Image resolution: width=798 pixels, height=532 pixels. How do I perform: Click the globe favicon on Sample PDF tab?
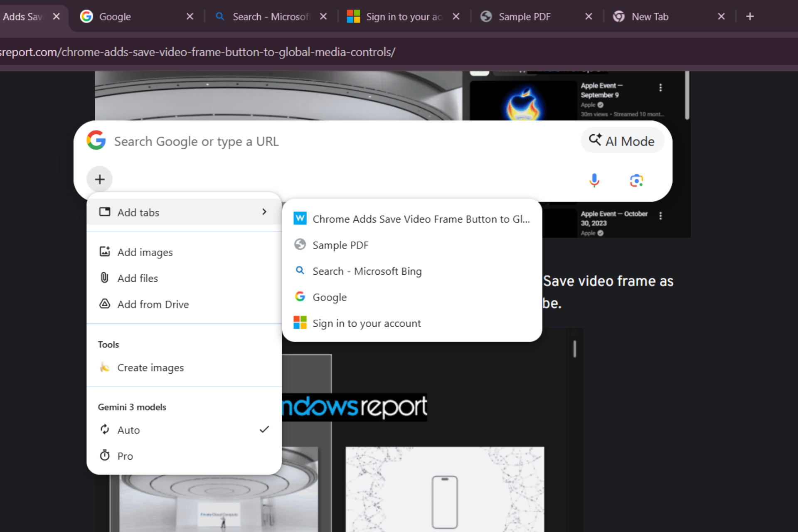486,17
